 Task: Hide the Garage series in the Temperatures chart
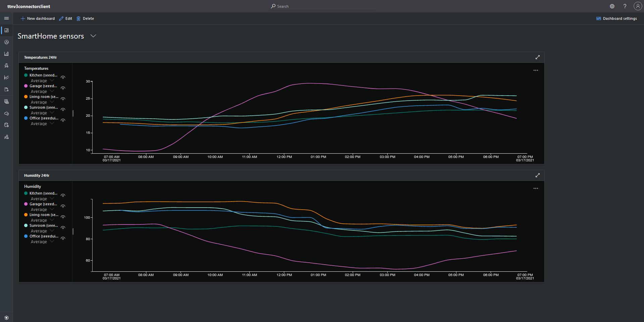tap(63, 88)
